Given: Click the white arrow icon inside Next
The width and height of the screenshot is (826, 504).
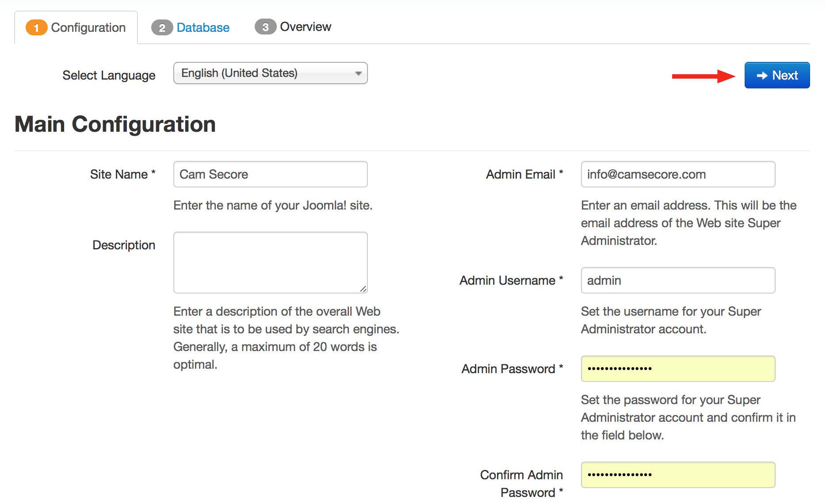Looking at the screenshot, I should (x=762, y=76).
